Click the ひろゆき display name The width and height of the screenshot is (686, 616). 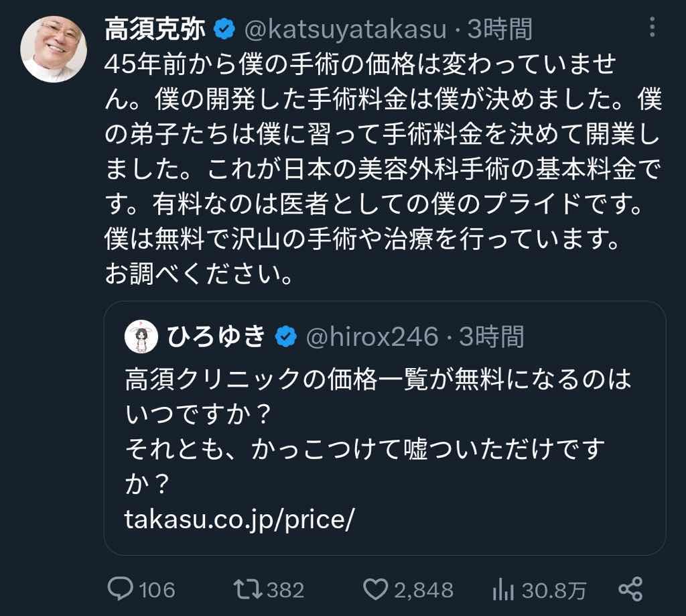tap(216, 337)
